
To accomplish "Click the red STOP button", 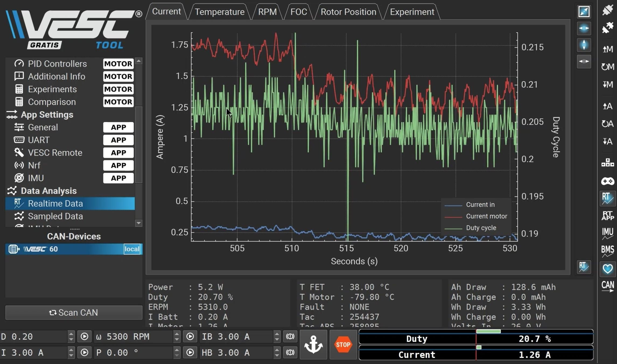I will (343, 345).
